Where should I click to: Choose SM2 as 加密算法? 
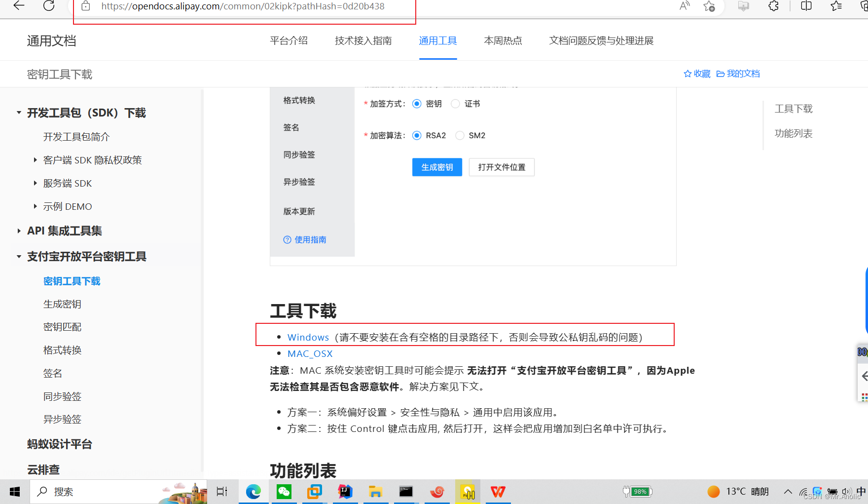[460, 135]
